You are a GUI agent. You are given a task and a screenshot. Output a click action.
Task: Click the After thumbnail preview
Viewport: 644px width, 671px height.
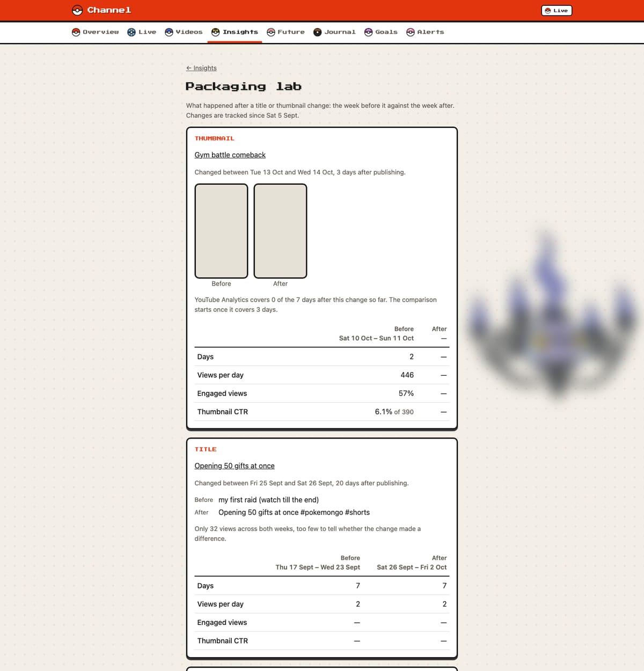click(x=280, y=231)
